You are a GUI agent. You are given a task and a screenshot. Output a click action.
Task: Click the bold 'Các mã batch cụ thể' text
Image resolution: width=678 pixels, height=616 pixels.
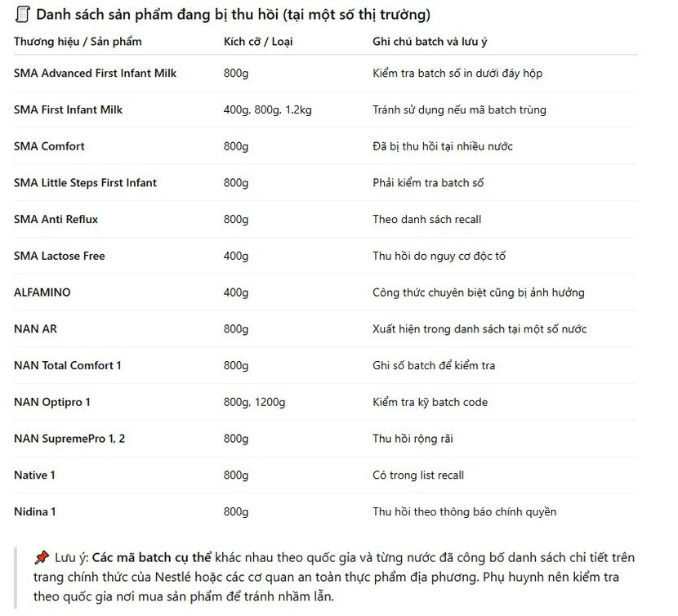[x=151, y=558]
